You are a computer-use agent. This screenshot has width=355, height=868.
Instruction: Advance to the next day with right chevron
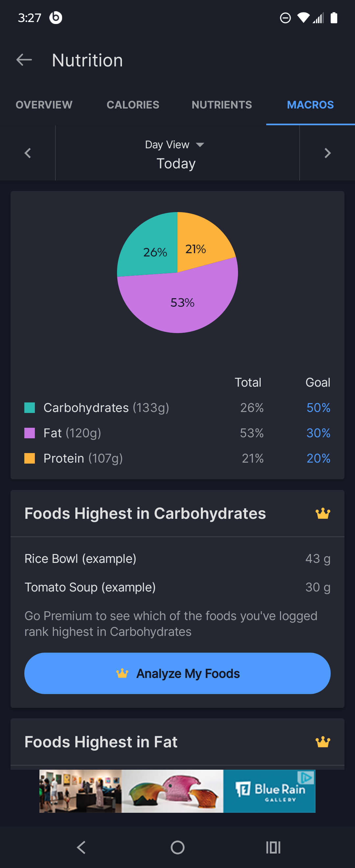point(327,153)
